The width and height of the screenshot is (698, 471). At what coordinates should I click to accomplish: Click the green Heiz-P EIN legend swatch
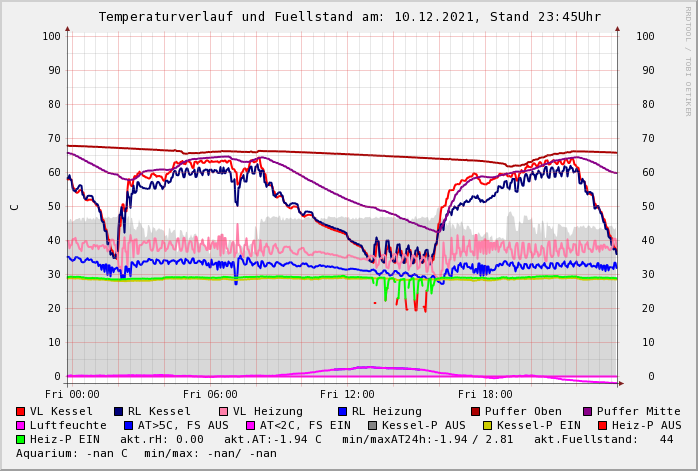[20, 439]
